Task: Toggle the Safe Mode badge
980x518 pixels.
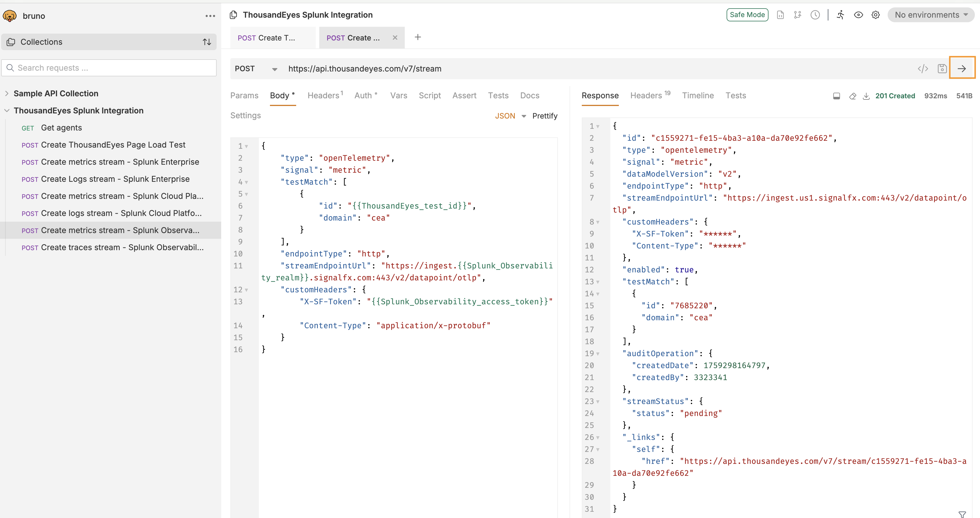Action: 747,15
